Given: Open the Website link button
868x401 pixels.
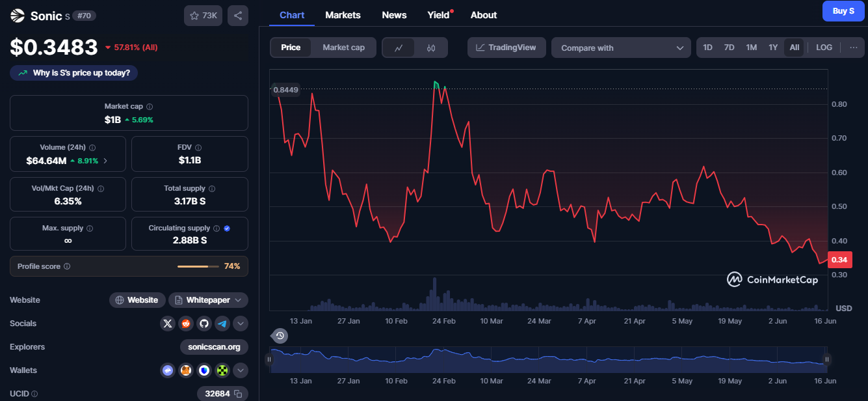Looking at the screenshot, I should tap(137, 300).
